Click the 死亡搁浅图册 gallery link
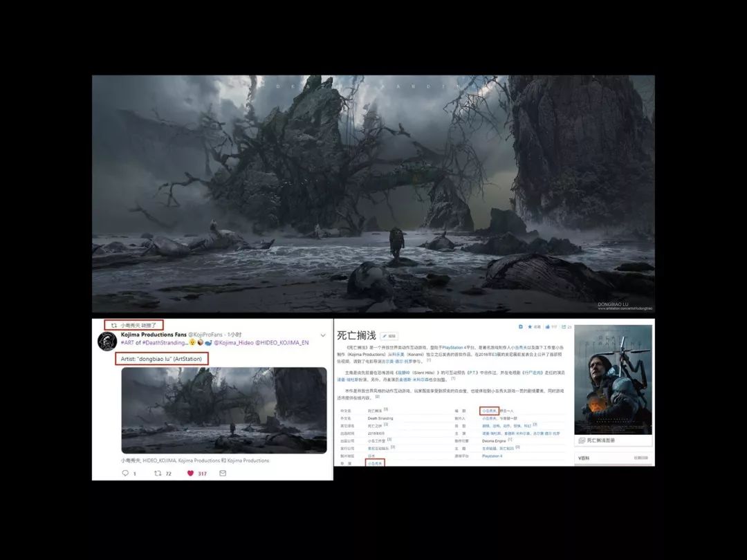This screenshot has width=747, height=560. pyautogui.click(x=600, y=440)
